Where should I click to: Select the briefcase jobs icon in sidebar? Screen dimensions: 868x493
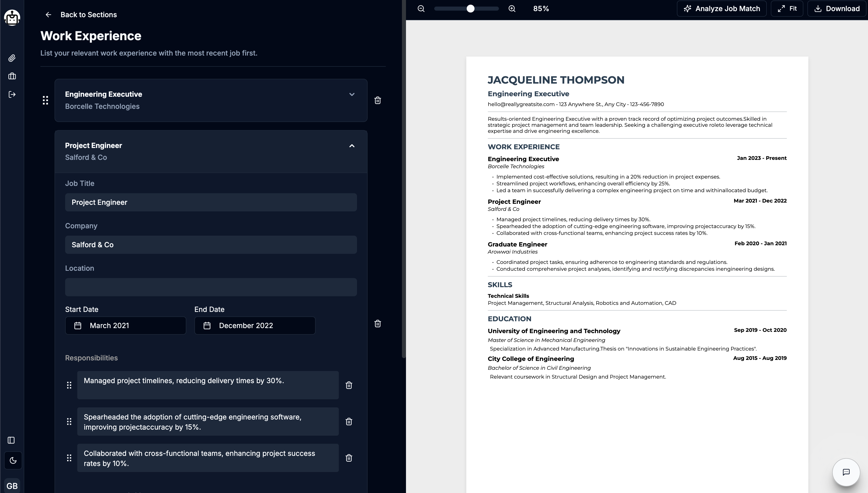pos(12,76)
